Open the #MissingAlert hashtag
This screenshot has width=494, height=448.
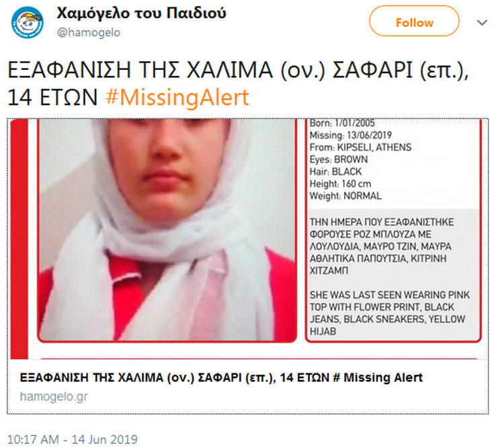pyautogui.click(x=177, y=97)
